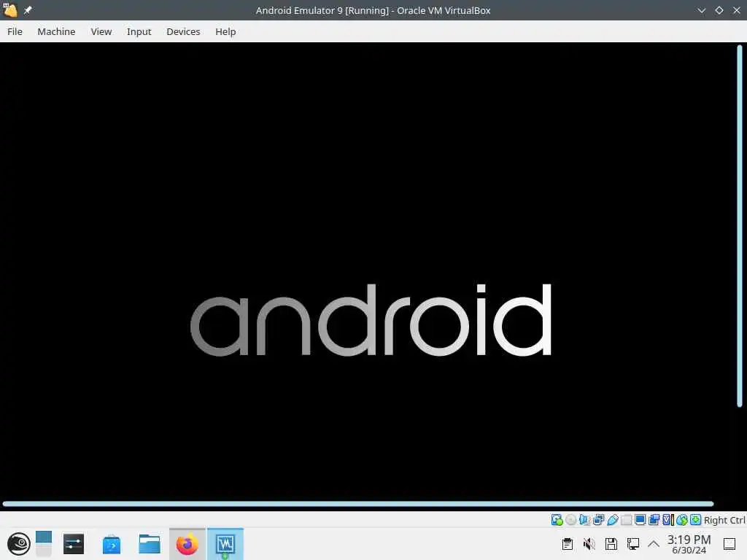Click the virtualization features V icon
The height and width of the screenshot is (560, 747).
[x=668, y=519]
